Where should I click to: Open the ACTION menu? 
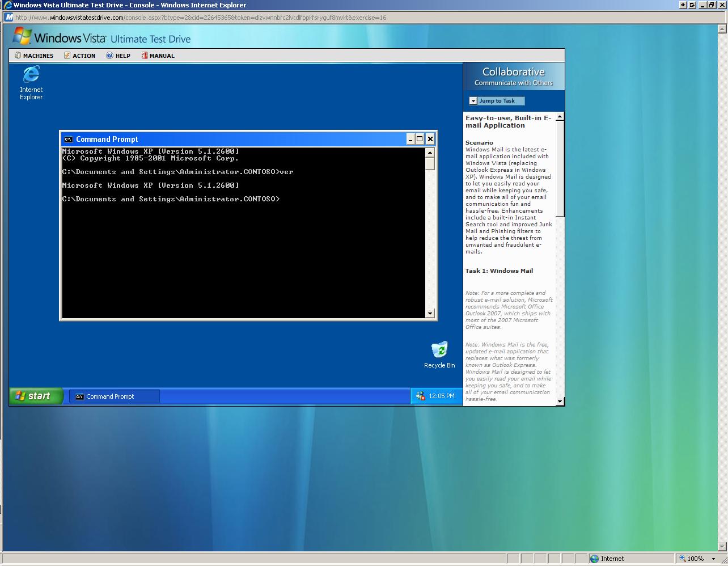(79, 56)
